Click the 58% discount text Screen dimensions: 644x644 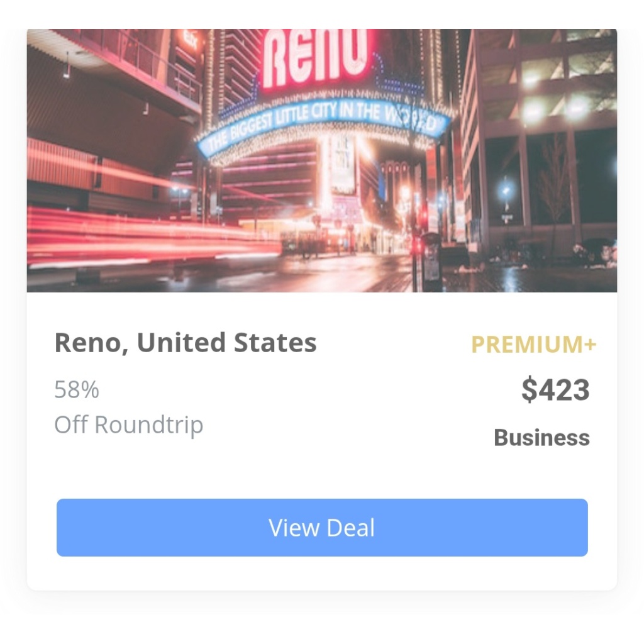click(77, 389)
